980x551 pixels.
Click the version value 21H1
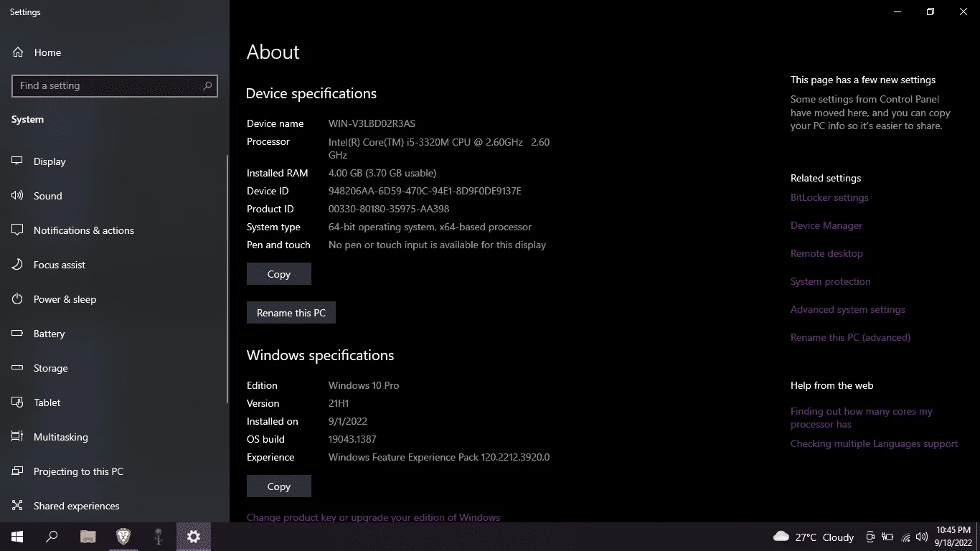tap(339, 403)
